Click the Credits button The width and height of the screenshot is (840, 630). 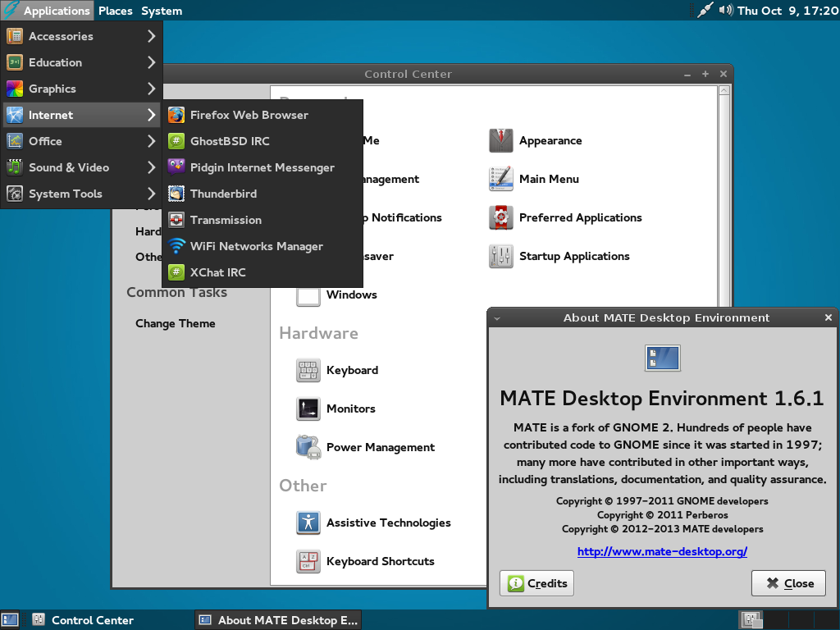pos(536,583)
